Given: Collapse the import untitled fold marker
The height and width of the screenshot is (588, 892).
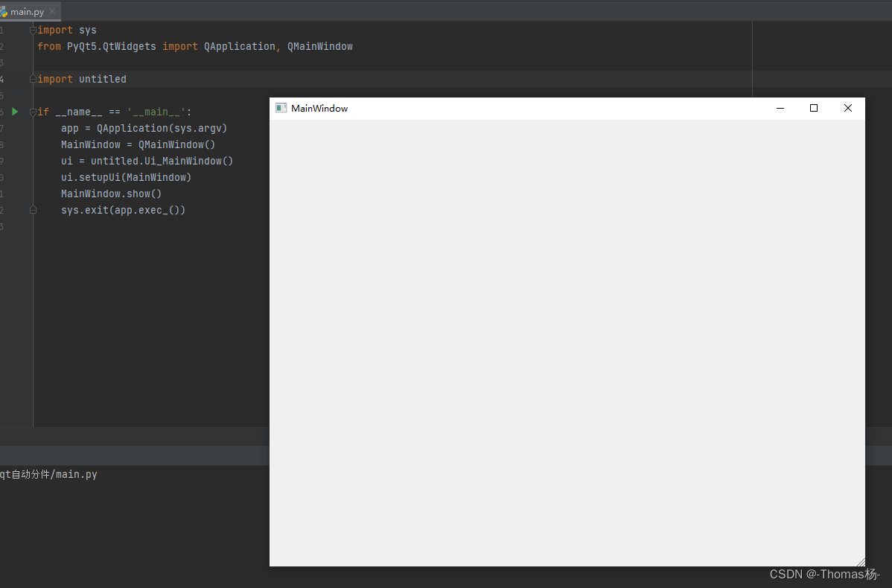Looking at the screenshot, I should (x=33, y=79).
